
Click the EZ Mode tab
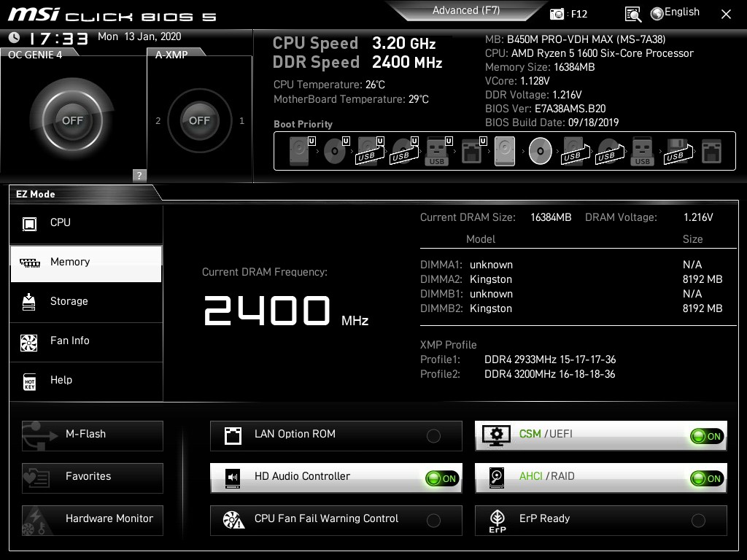pyautogui.click(x=36, y=194)
